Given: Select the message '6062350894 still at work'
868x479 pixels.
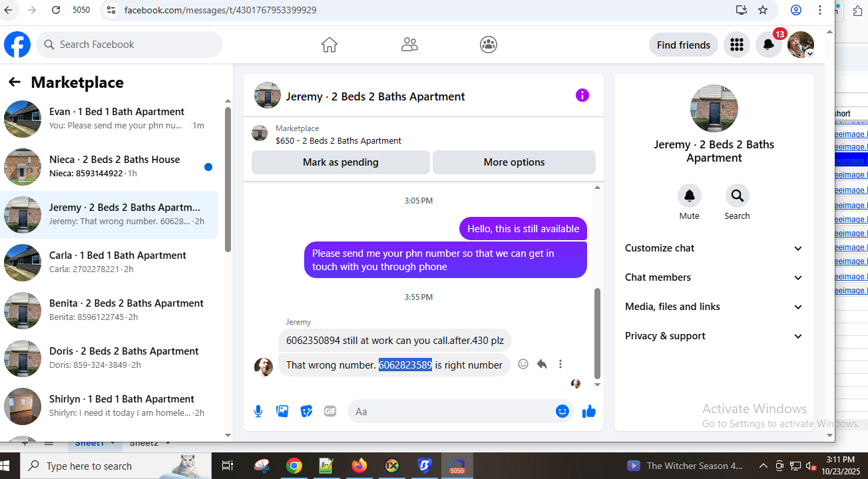Looking at the screenshot, I should 395,341.
